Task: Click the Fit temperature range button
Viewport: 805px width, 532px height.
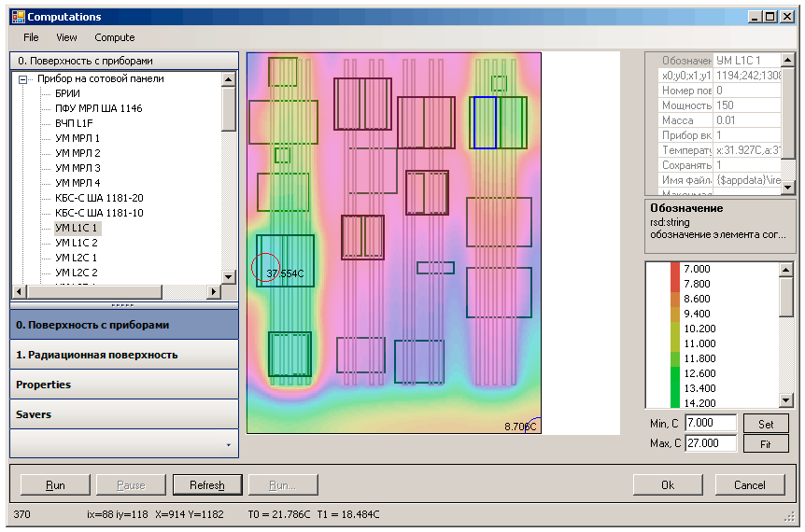Action: tap(765, 443)
